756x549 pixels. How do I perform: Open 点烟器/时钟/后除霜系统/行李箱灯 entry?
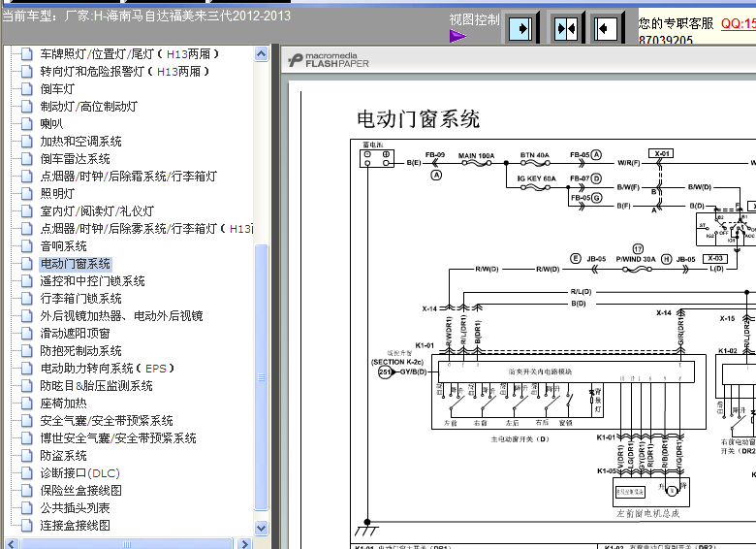[128, 177]
